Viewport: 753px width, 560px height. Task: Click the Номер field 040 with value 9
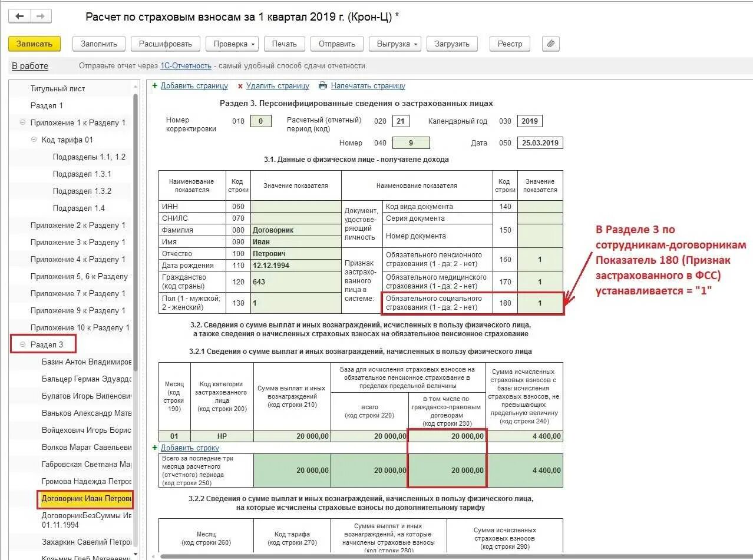(411, 143)
